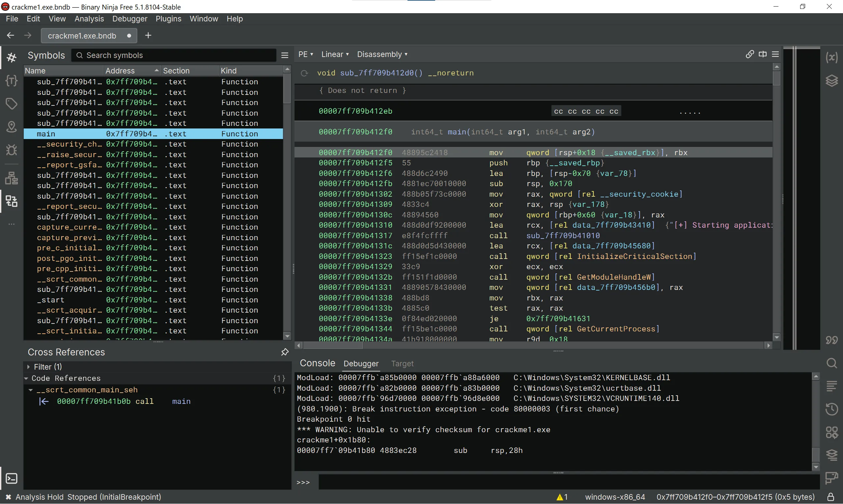Open the Disassembly view type dropdown

click(382, 54)
